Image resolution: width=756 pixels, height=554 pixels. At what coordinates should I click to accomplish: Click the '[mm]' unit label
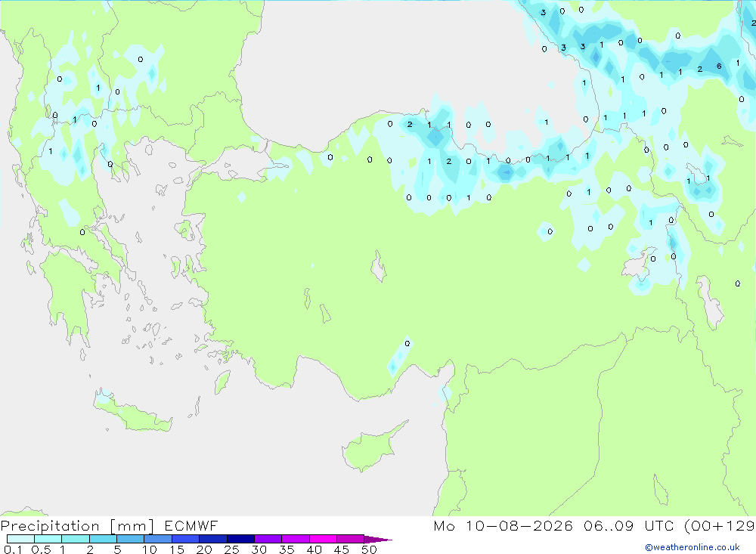pyautogui.click(x=132, y=526)
